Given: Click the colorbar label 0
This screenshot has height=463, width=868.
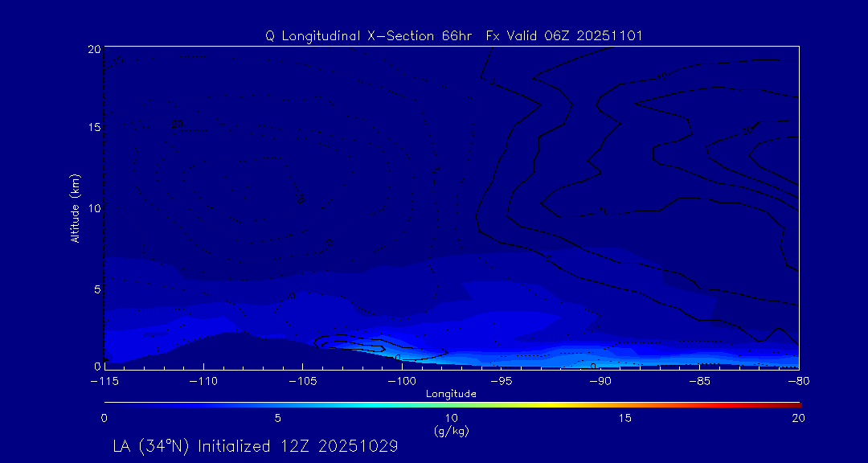Looking at the screenshot, I should pos(104,418).
